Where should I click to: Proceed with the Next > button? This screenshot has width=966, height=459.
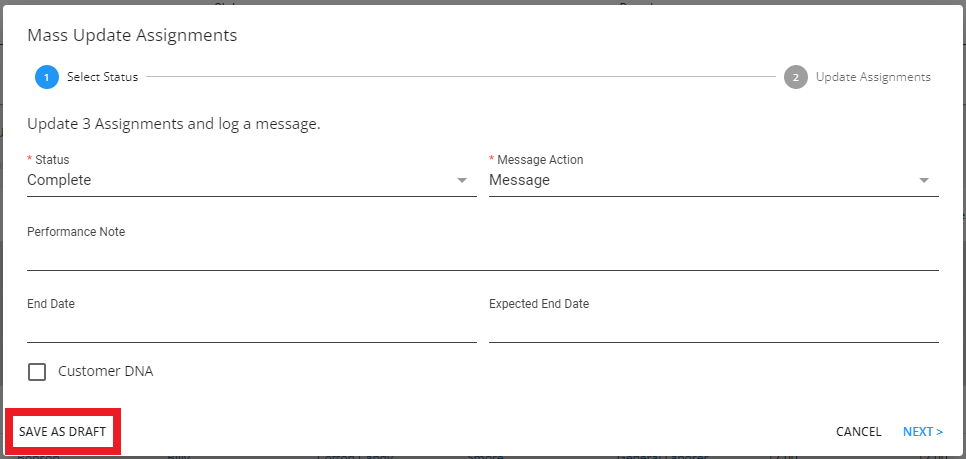(x=922, y=432)
